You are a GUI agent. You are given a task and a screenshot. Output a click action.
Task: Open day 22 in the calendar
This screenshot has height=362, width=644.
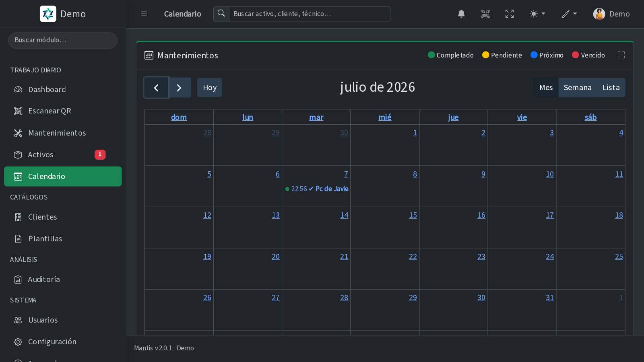point(413,257)
